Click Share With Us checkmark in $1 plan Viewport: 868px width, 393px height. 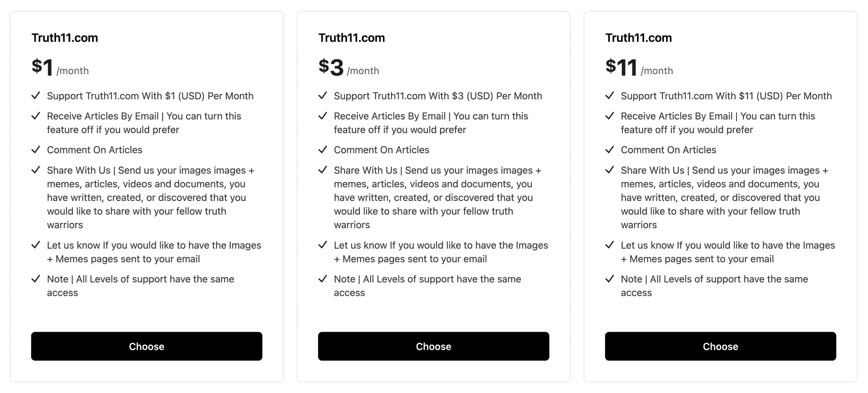click(36, 170)
